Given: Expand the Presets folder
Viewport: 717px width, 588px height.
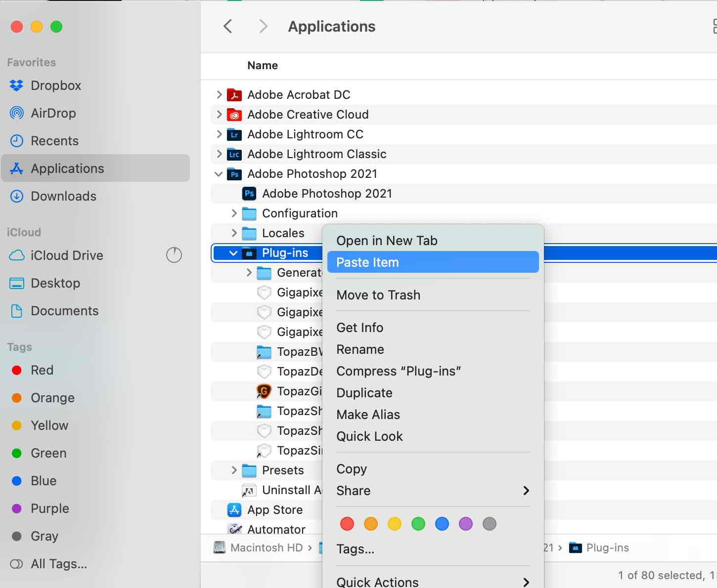Looking at the screenshot, I should [234, 470].
